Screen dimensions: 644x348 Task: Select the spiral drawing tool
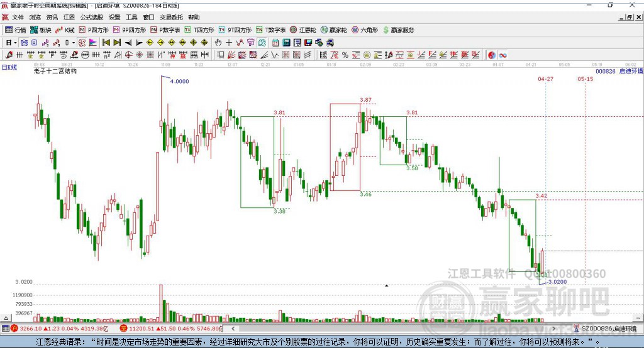[x=64, y=55]
